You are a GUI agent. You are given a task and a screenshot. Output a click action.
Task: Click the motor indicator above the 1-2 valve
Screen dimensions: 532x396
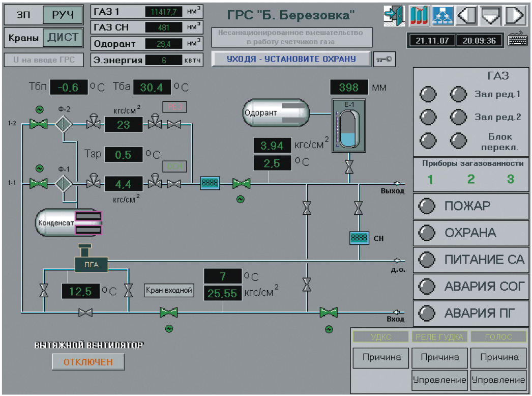tap(39, 109)
